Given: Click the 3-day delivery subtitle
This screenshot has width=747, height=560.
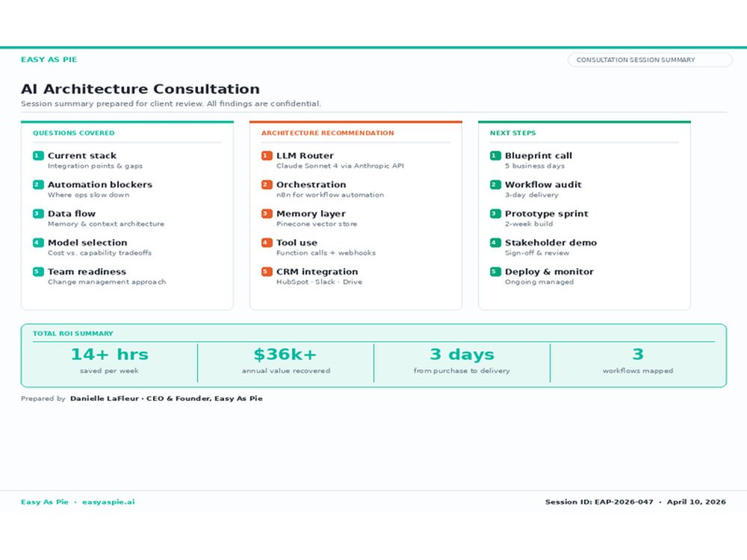Looking at the screenshot, I should [532, 195].
